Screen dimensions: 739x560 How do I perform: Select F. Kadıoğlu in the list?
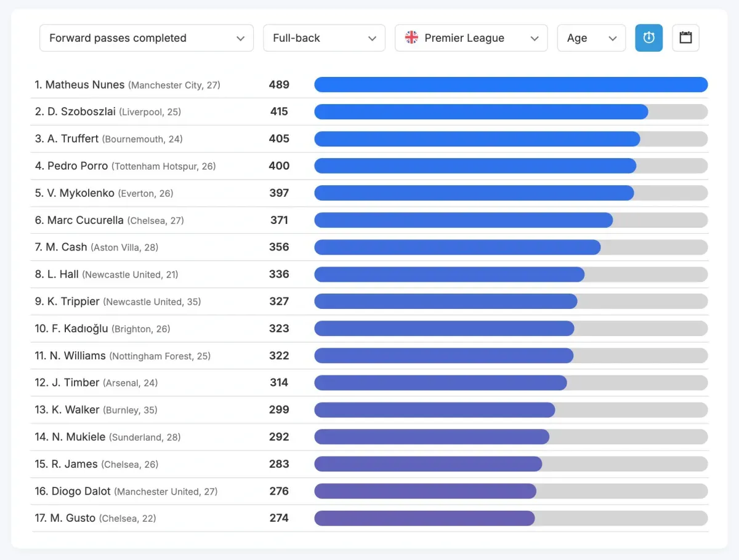coord(79,329)
